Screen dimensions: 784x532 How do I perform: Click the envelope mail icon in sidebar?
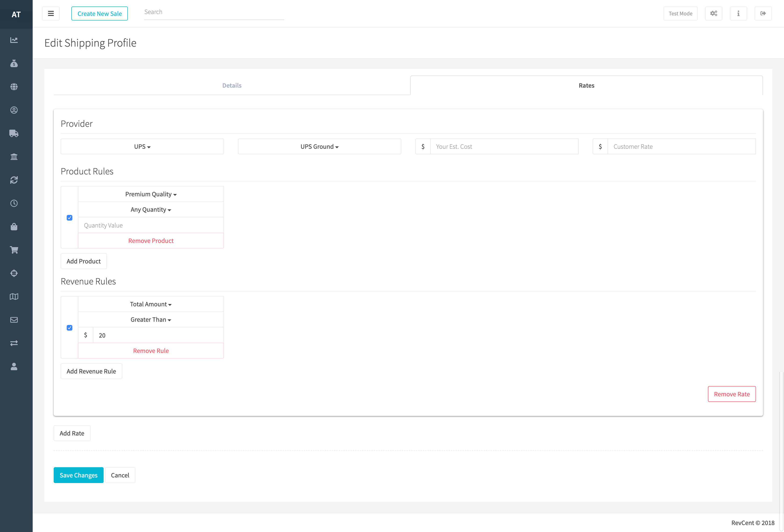tap(14, 320)
